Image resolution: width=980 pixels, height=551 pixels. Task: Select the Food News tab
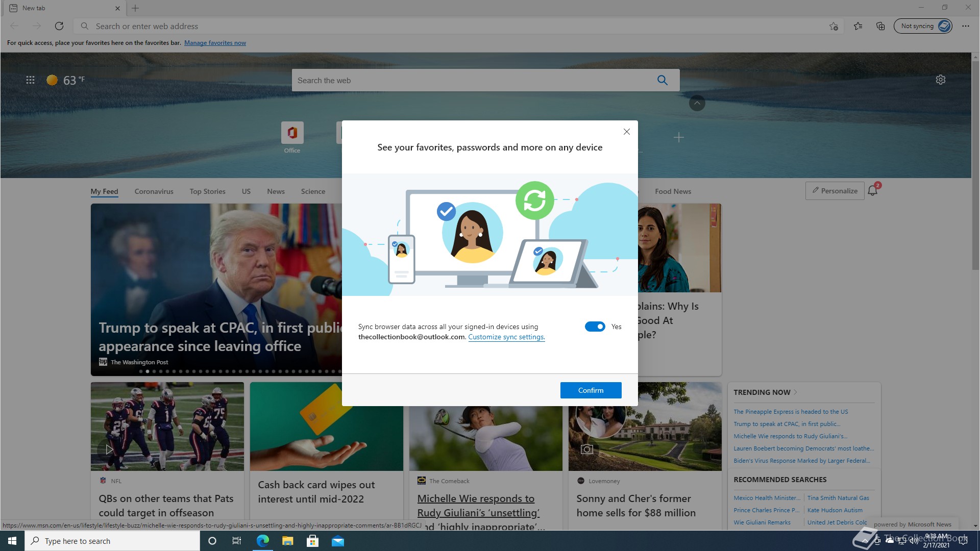click(x=673, y=191)
